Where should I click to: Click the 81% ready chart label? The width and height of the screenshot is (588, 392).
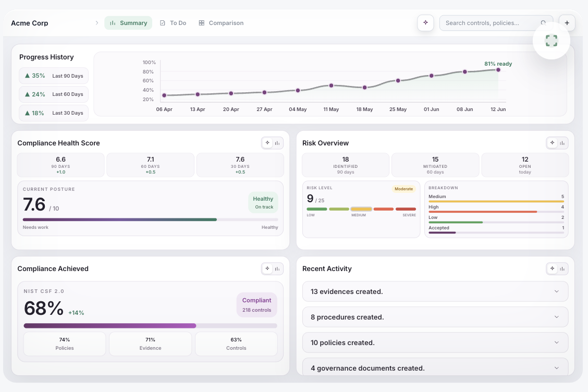pyautogui.click(x=498, y=64)
